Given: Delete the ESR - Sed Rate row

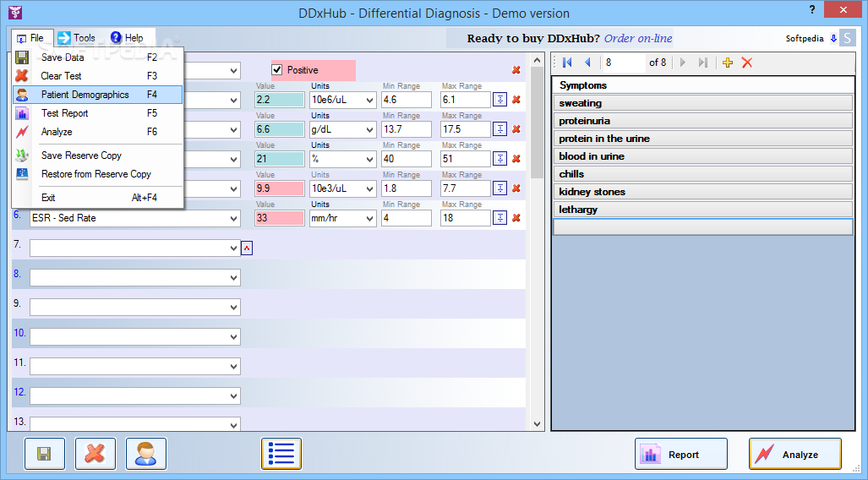Looking at the screenshot, I should coord(516,218).
